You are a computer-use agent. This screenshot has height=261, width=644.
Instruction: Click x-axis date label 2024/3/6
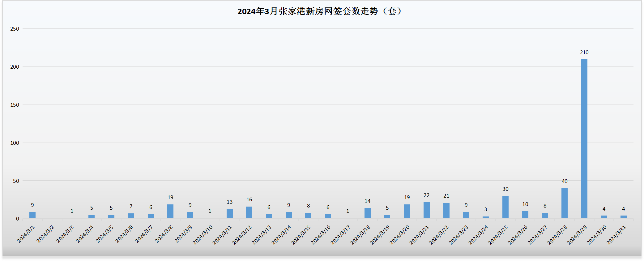(x=124, y=234)
